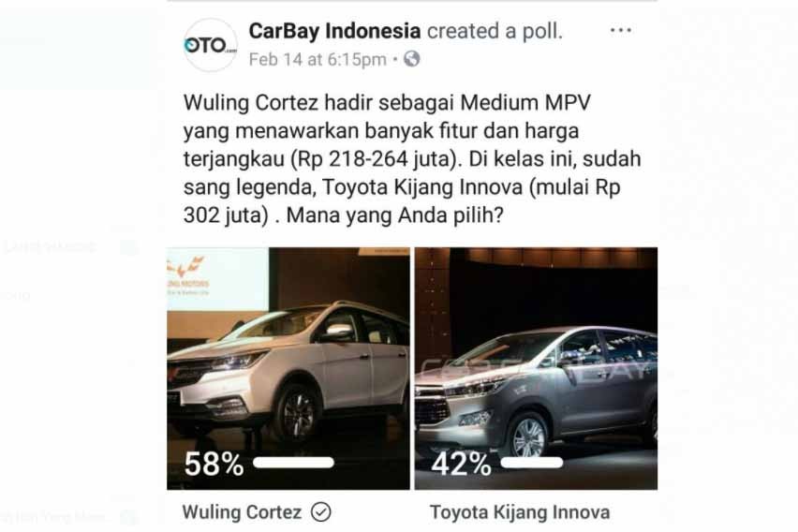Viewport: 798px width, 532px height.
Task: Click the Wuling Motors logo banner in photo
Action: coord(188,276)
